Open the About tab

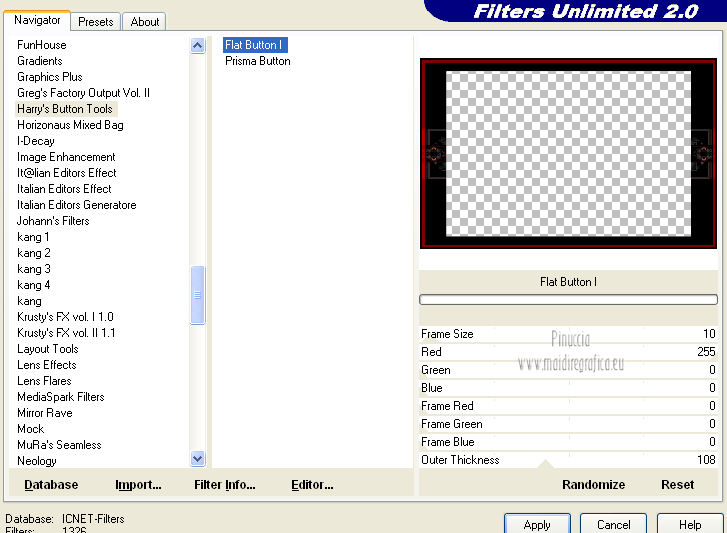coord(145,22)
